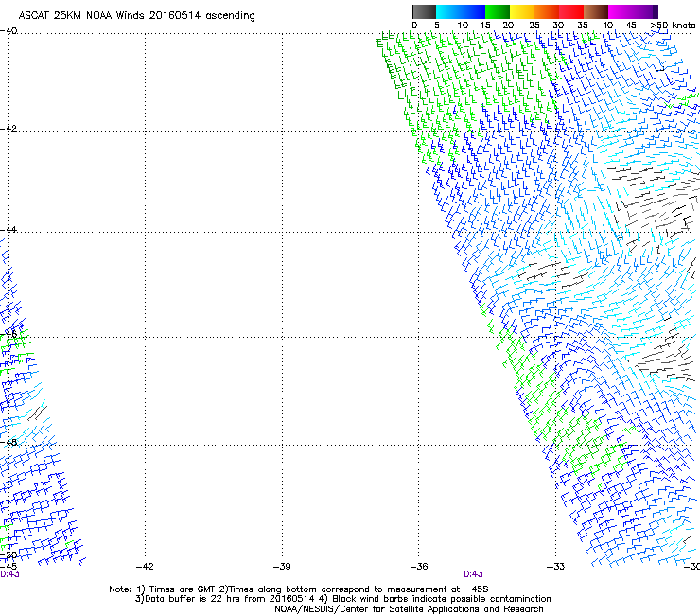
Task: Click the bottom longitude axis label '-42'
Action: click(145, 567)
